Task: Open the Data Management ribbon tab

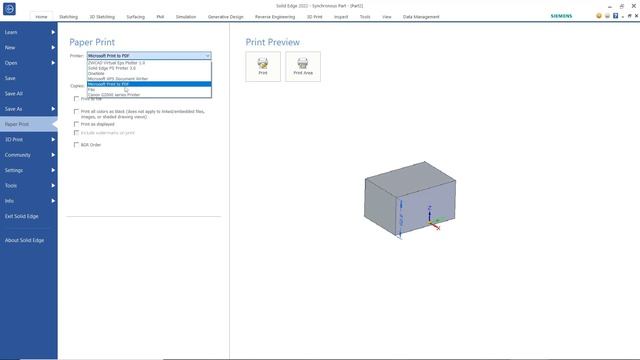Action: tap(421, 17)
